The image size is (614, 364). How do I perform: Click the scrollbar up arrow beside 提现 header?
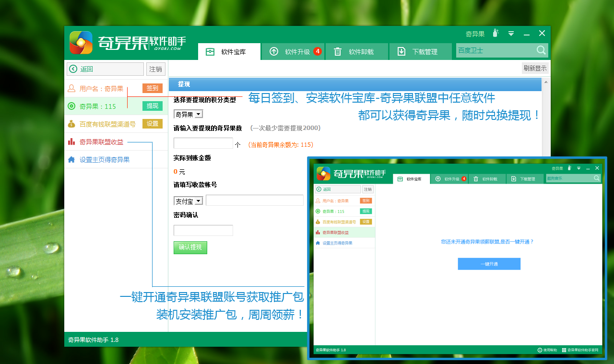(545, 82)
